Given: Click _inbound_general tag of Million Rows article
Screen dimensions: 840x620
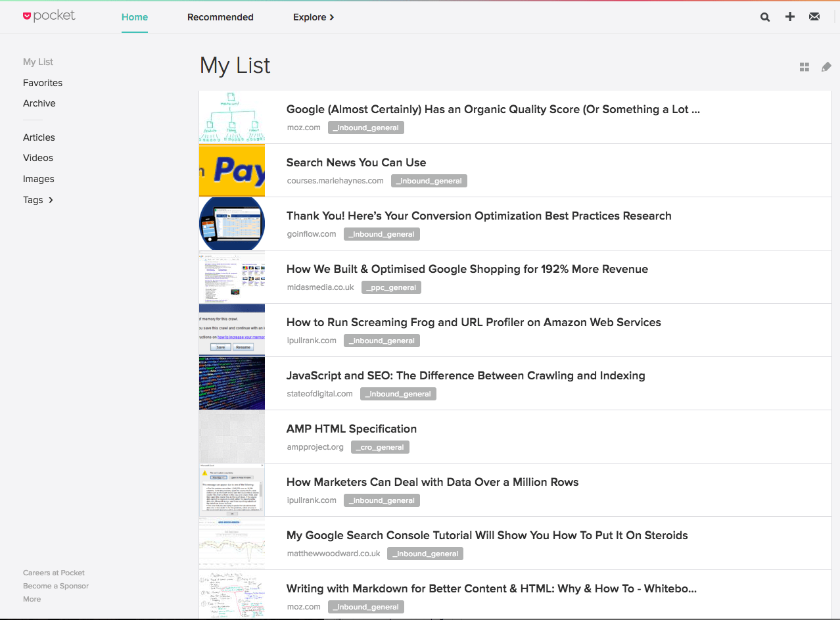Looking at the screenshot, I should click(x=382, y=500).
